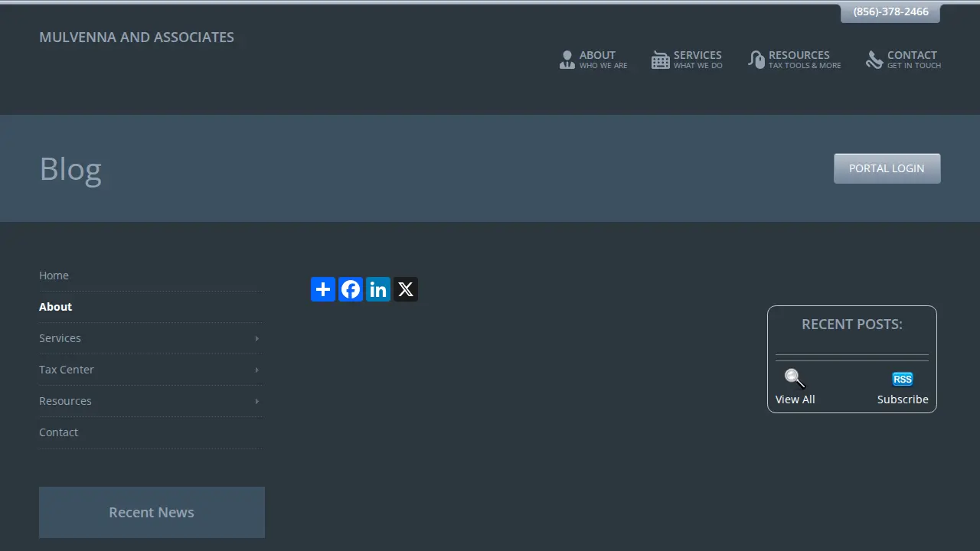Share this page on Facebook

pos(351,289)
